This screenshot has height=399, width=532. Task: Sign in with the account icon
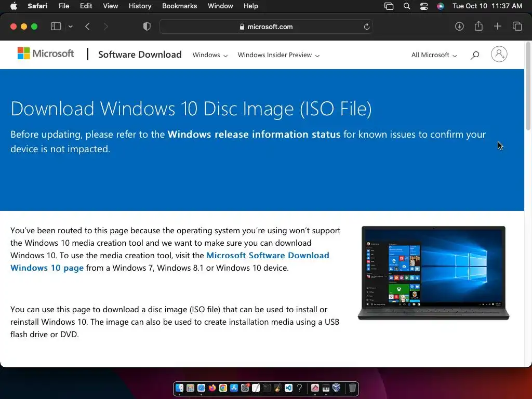pos(499,54)
